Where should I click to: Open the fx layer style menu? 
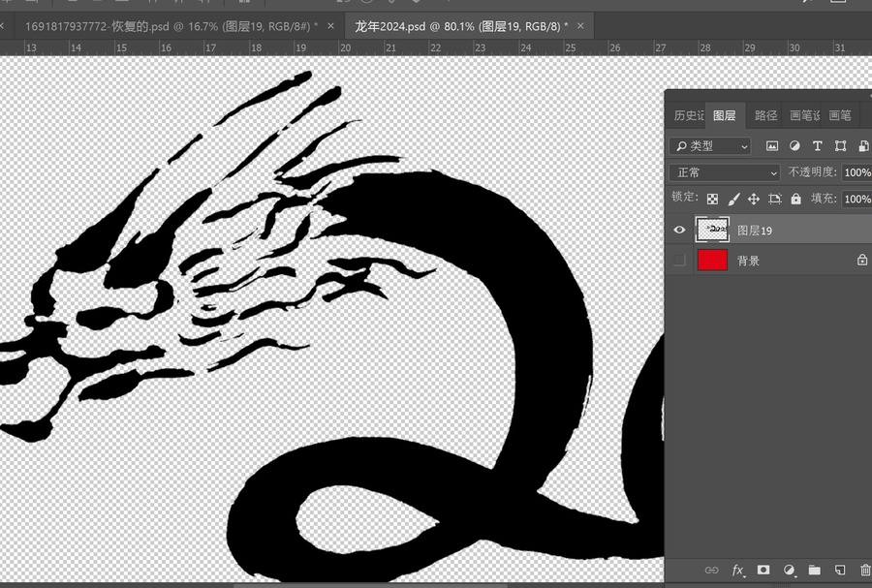(x=738, y=570)
